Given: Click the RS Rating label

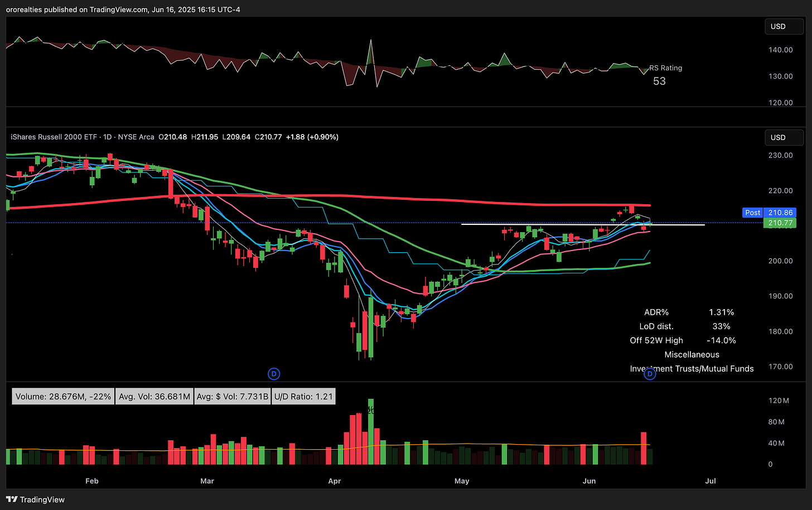Looking at the screenshot, I should tap(665, 68).
